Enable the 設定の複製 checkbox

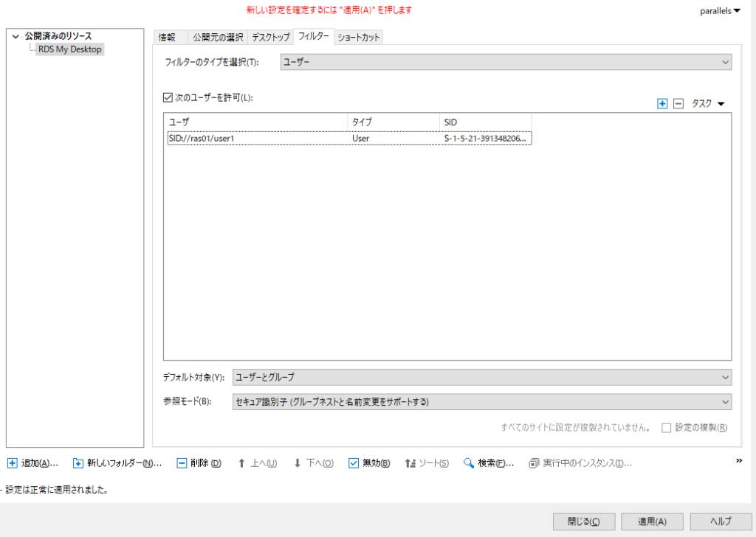tap(667, 428)
